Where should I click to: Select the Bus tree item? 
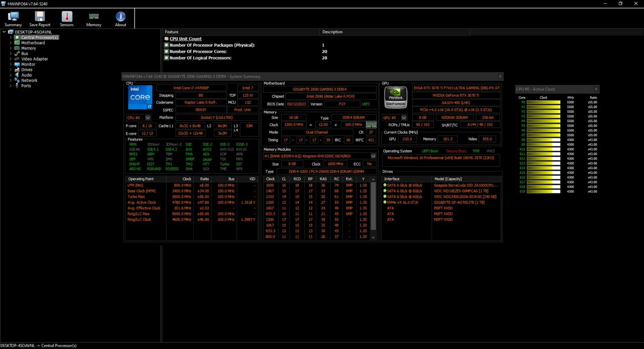point(25,54)
